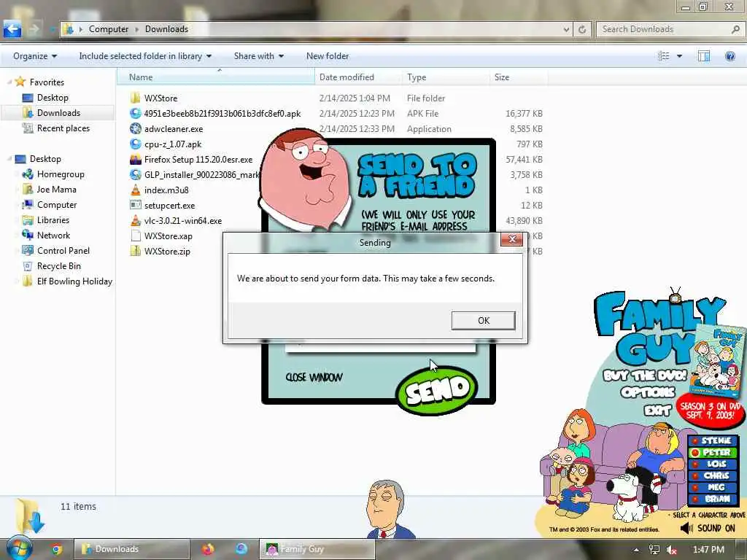Select STEWIE character button
This screenshot has height=560, width=747.
pos(712,441)
